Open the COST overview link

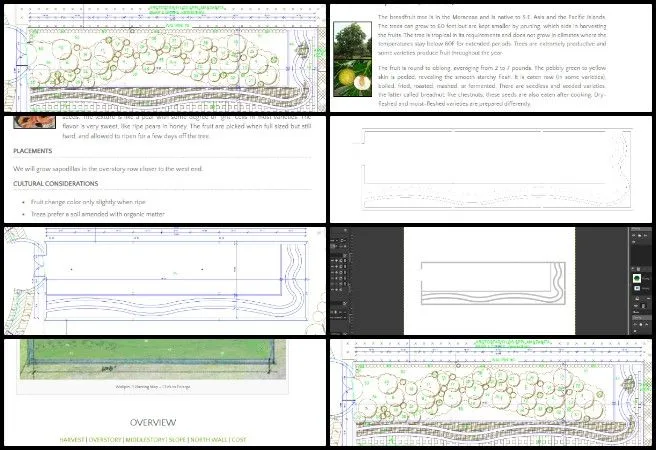point(239,440)
